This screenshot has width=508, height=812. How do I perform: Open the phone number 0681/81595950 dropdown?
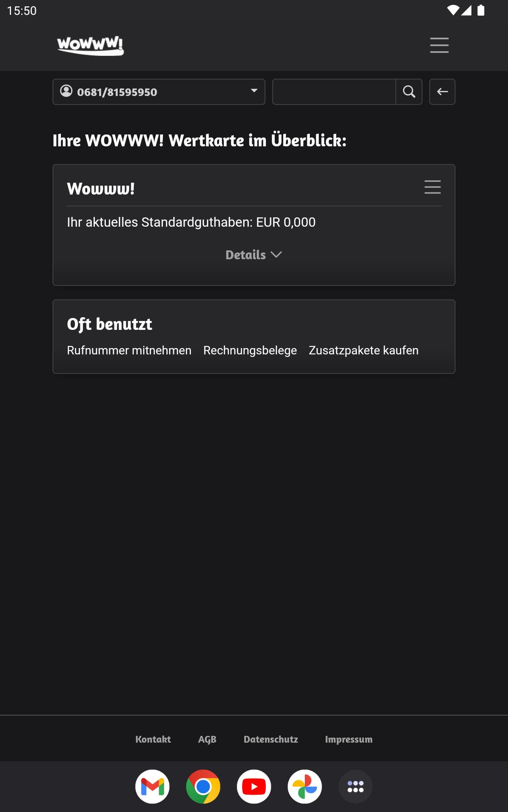159,92
